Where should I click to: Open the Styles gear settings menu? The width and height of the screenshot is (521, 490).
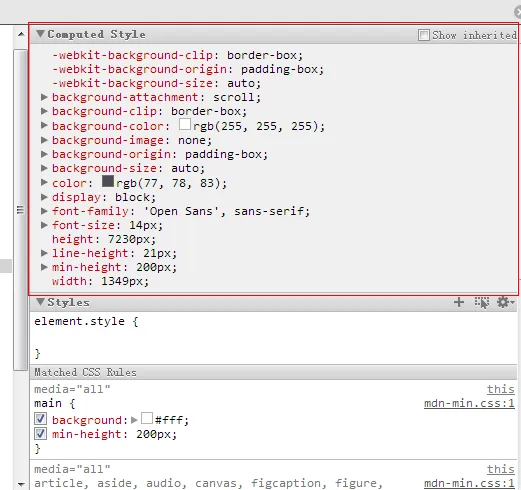point(505,302)
